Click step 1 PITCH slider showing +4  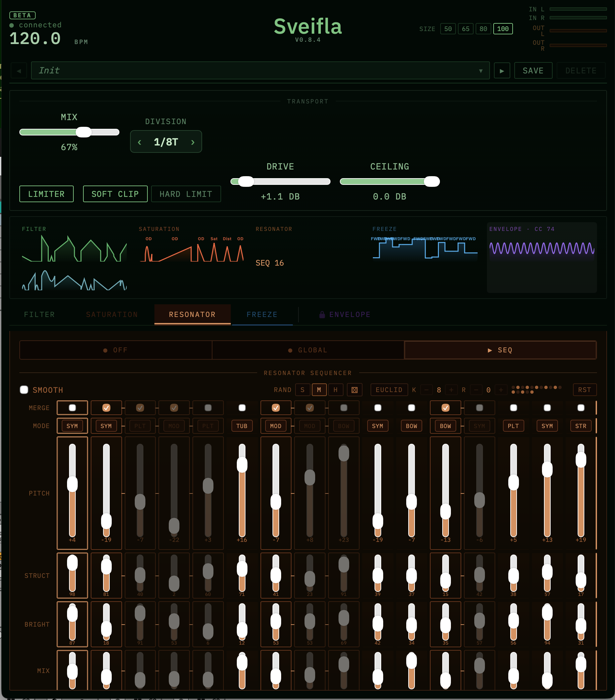pyautogui.click(x=72, y=490)
